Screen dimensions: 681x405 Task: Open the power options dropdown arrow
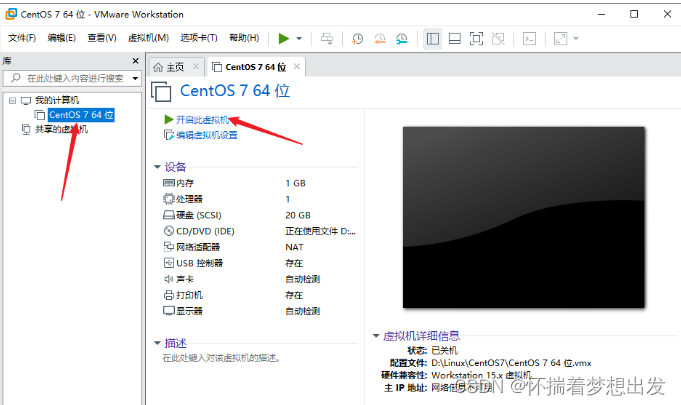(299, 39)
